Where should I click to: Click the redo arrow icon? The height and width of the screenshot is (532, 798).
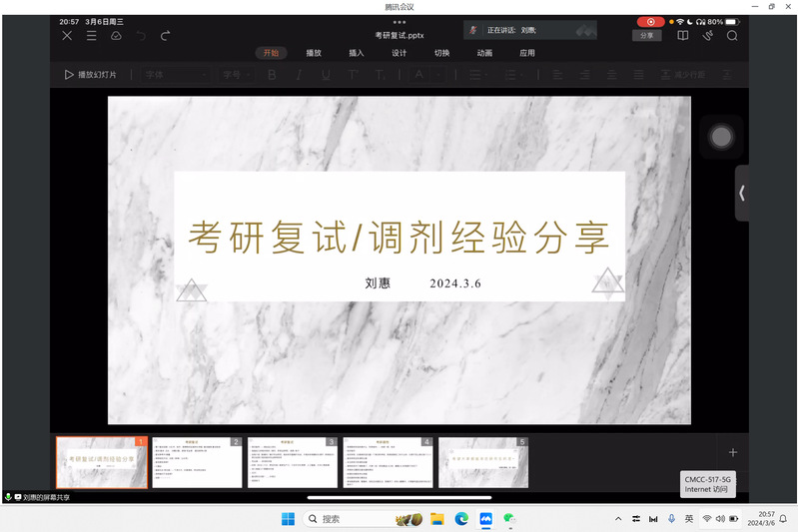(166, 36)
